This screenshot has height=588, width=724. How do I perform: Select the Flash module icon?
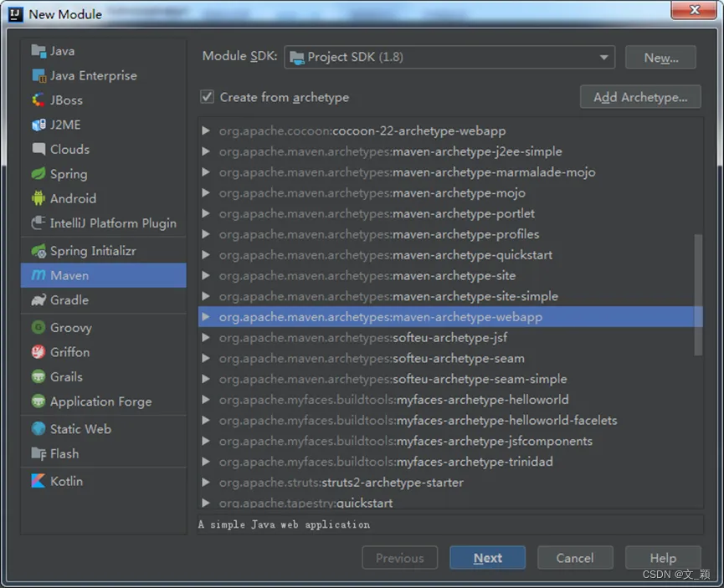tap(39, 453)
